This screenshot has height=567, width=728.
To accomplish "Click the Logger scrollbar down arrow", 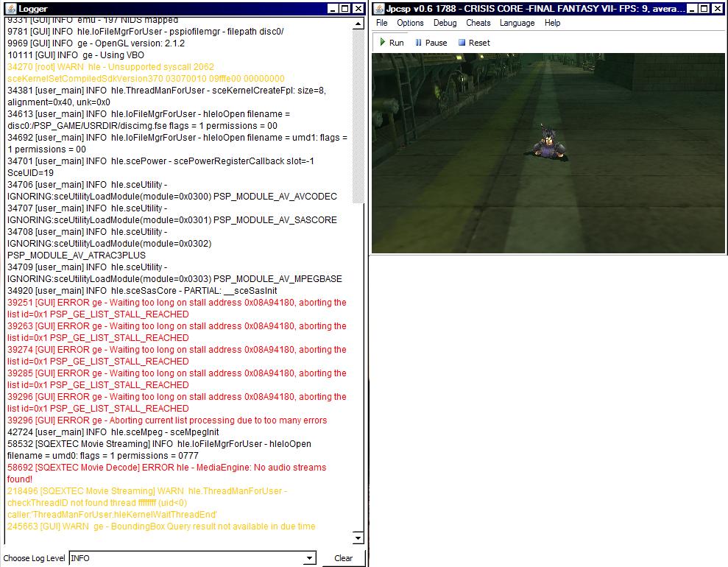I will [358, 539].
